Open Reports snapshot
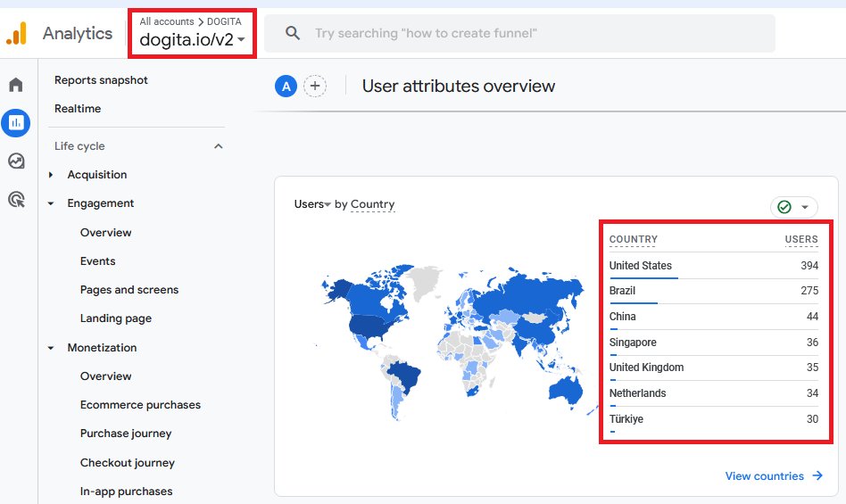Image resolution: width=846 pixels, height=504 pixels. coord(101,80)
